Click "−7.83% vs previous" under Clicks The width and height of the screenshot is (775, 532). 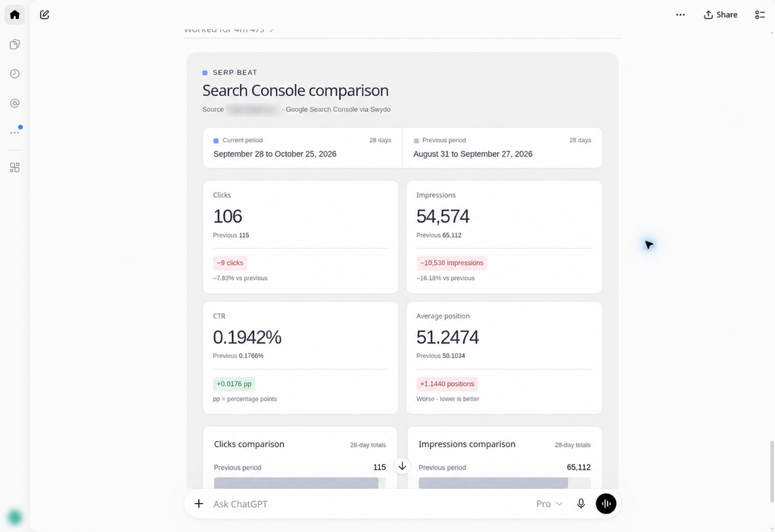click(x=240, y=278)
